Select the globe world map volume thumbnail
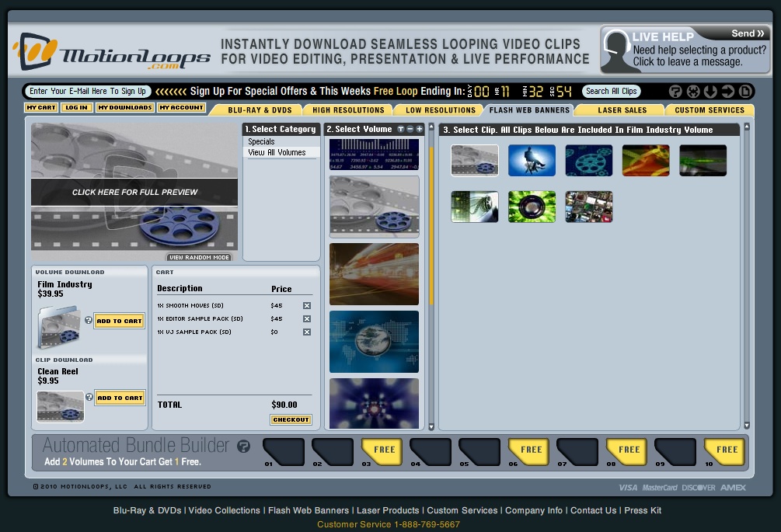 [374, 342]
